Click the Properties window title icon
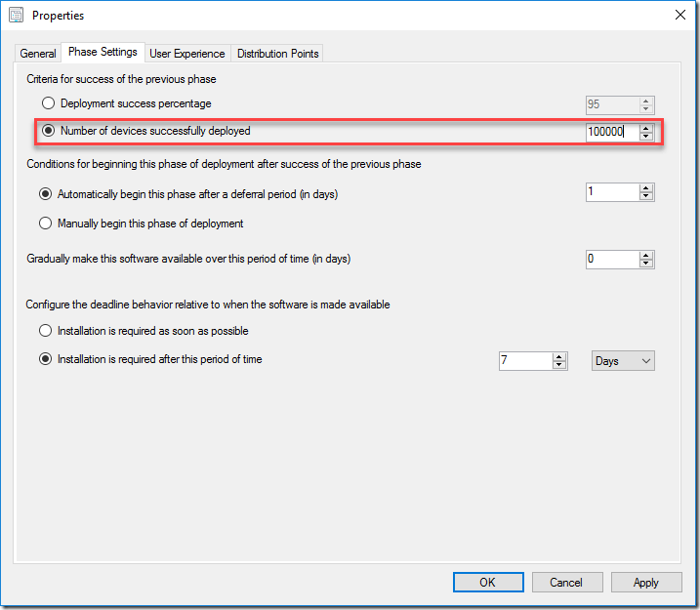 (x=17, y=16)
